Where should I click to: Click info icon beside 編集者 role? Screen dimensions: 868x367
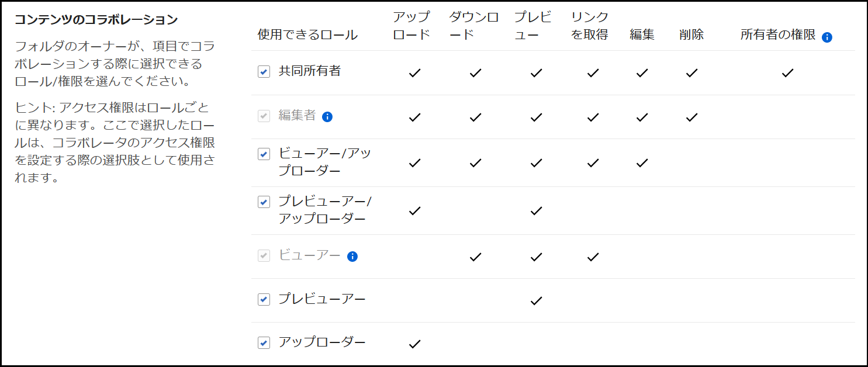tap(327, 116)
